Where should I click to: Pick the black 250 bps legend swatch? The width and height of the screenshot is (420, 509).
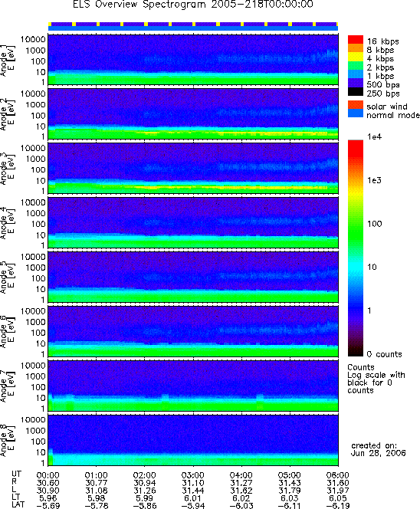tap(356, 92)
